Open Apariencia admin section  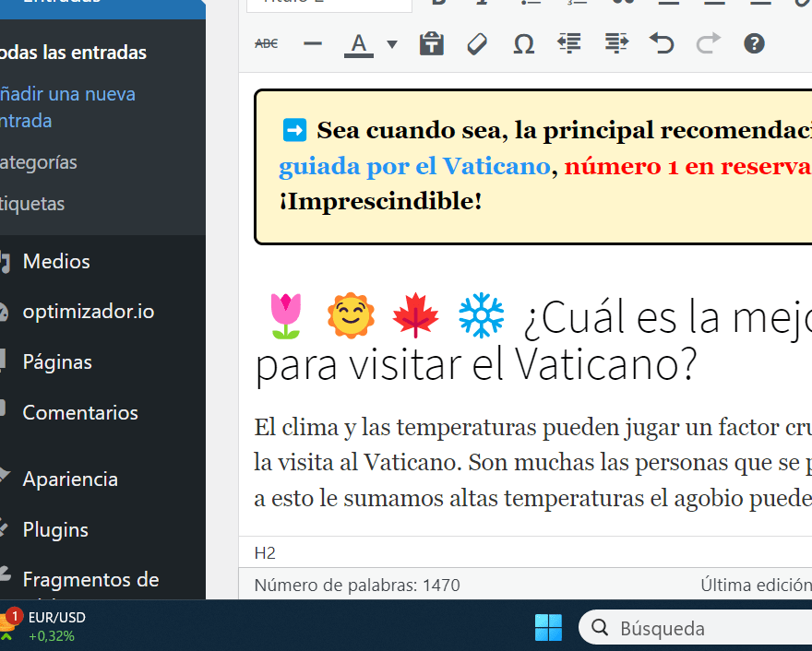tap(70, 479)
